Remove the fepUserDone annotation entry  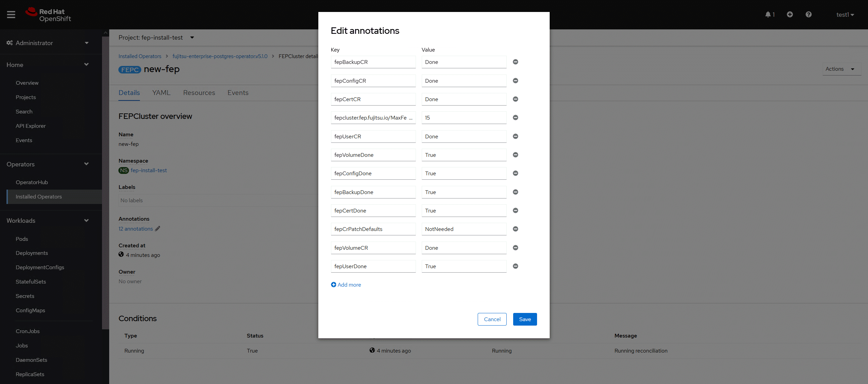516,266
